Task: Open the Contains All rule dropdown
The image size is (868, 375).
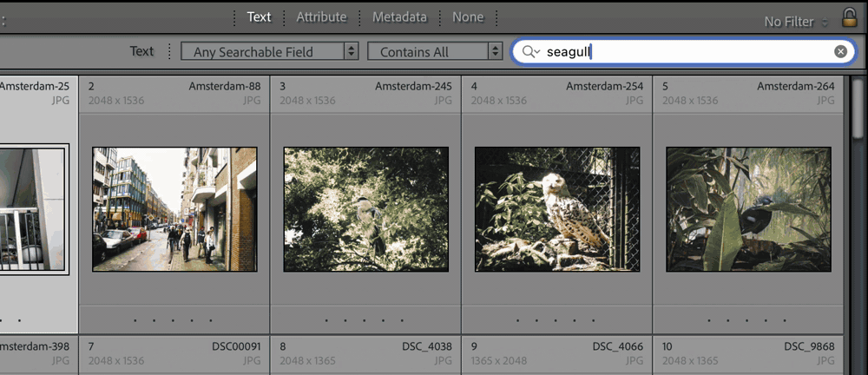Action: 435,51
